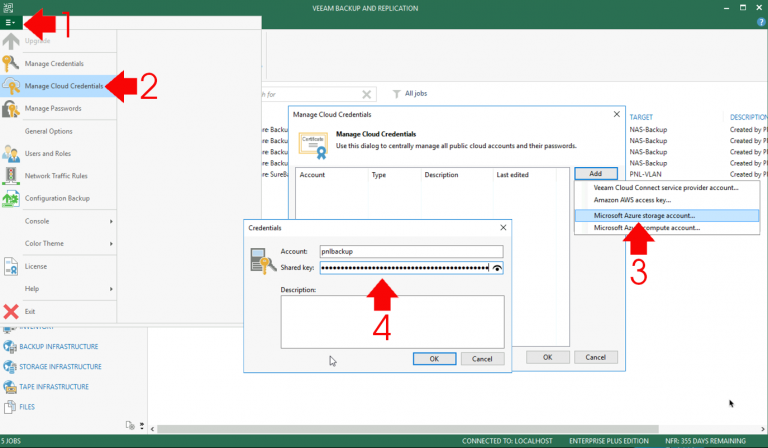Screen dimensions: 768x448
Task: Click Cancel in Manage Cloud Credentials dialog
Action: click(x=596, y=357)
